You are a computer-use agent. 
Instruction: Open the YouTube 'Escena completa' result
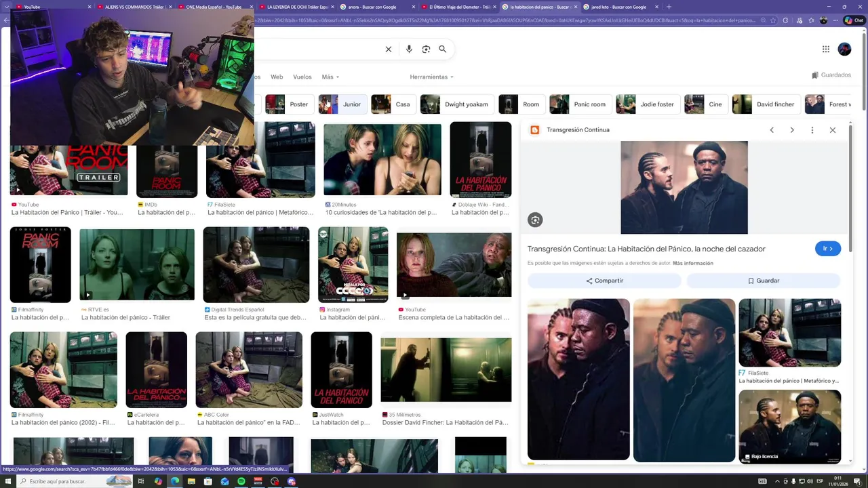point(454,265)
